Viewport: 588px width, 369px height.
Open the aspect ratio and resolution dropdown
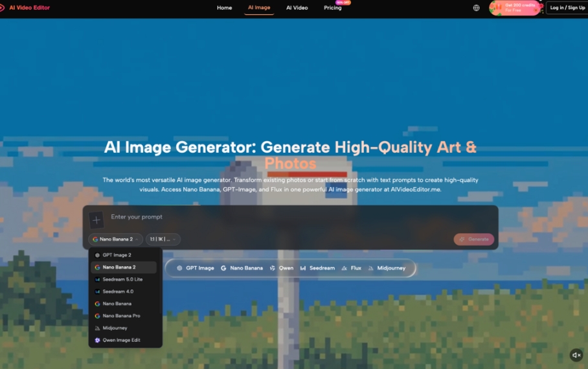tap(163, 240)
